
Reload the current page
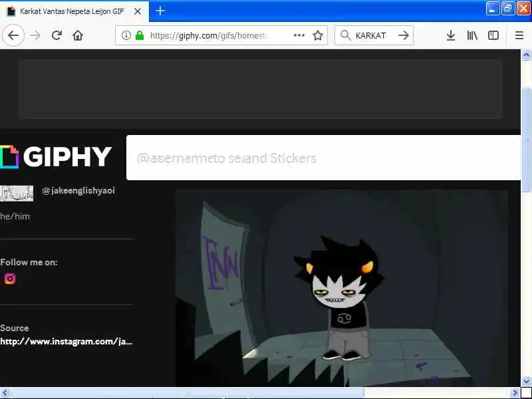(x=57, y=35)
